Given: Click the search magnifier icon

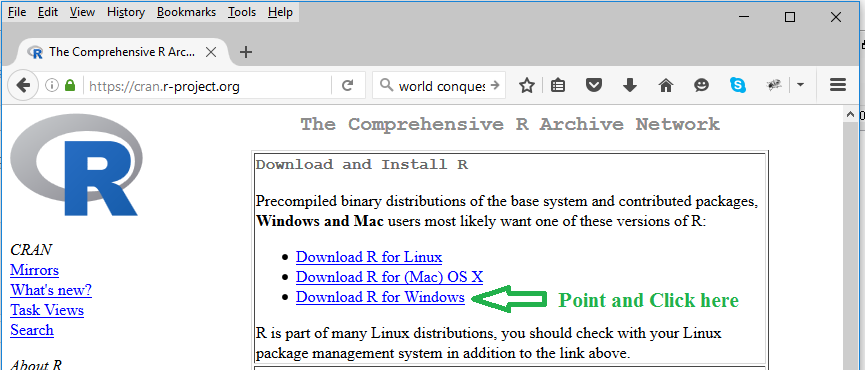Looking at the screenshot, I should point(387,85).
